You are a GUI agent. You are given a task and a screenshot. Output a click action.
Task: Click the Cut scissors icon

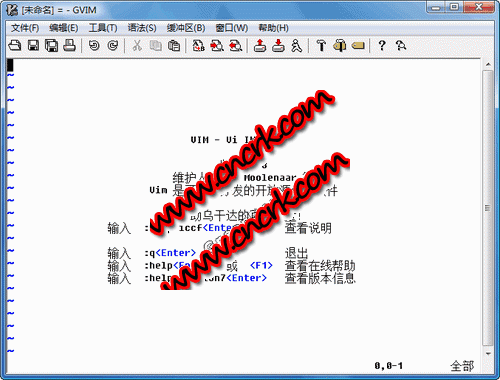(x=137, y=45)
